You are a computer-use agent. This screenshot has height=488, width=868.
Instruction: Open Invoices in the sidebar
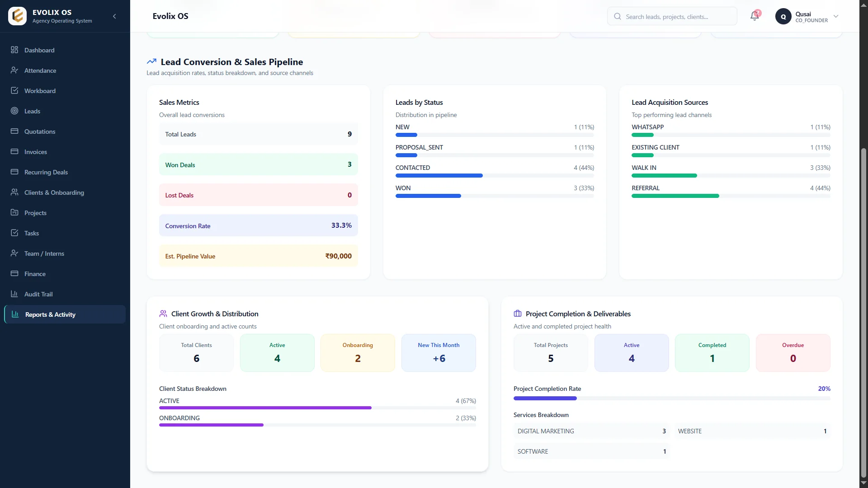[x=65, y=151]
